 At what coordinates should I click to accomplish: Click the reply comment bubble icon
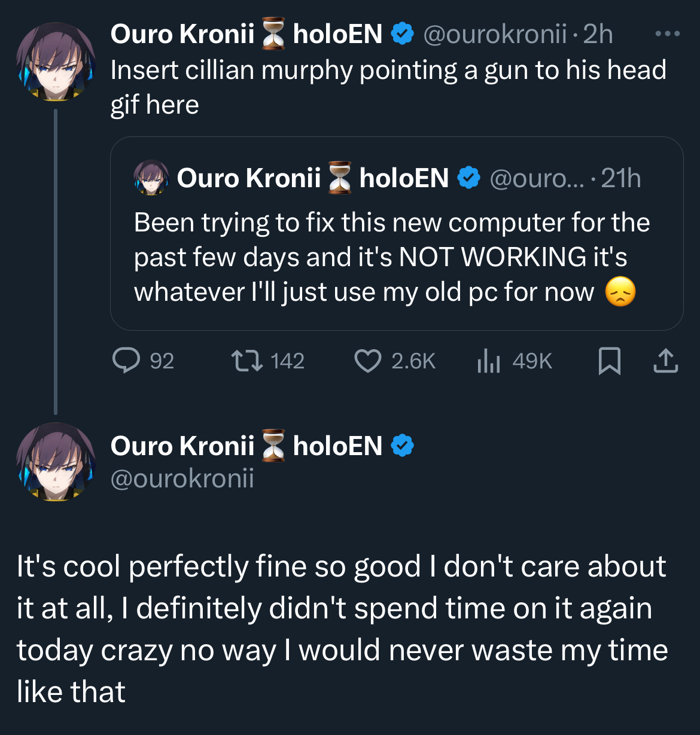126,361
